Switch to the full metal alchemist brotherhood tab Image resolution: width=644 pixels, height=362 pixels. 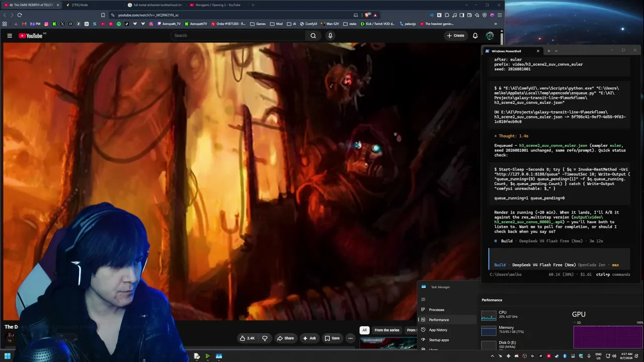[155, 5]
